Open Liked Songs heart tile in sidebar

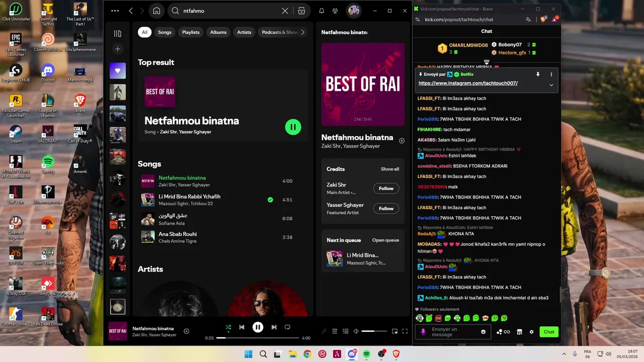tap(118, 71)
